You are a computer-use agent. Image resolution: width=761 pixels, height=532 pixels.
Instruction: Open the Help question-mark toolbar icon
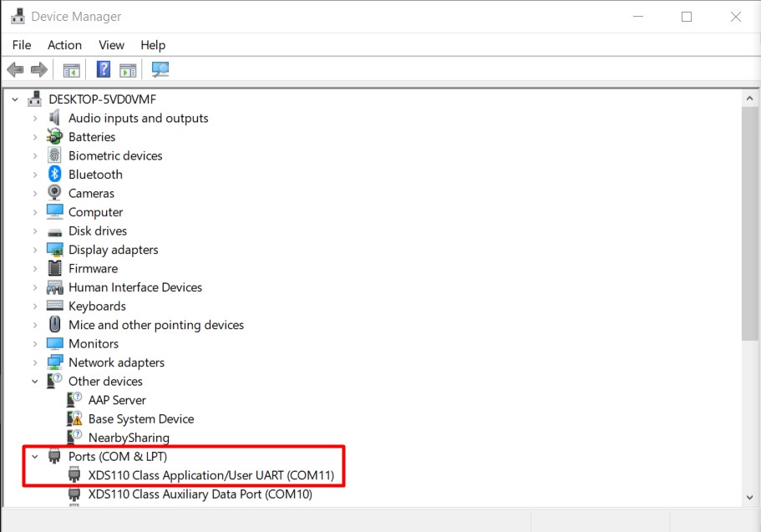[x=104, y=69]
